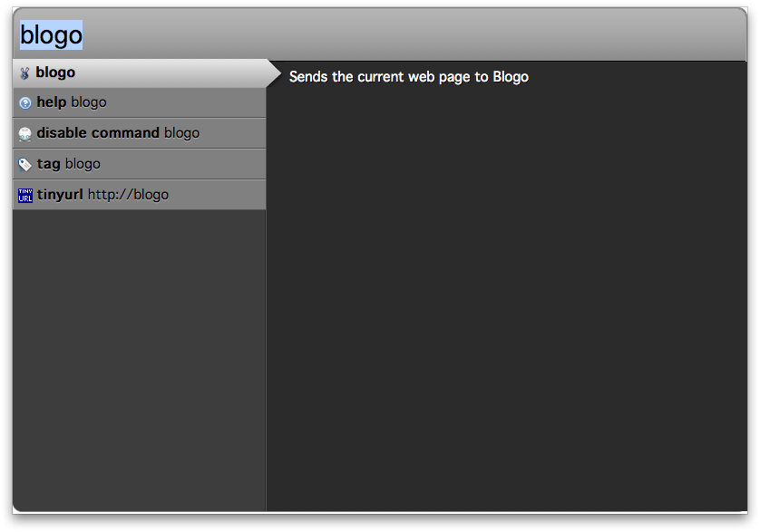Click the bold 'disable command' verb text
760x532 pixels.
pyautogui.click(x=98, y=133)
